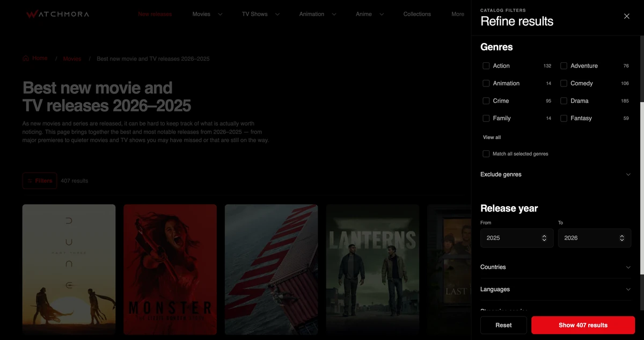
Task: Open the TV Shows menu item
Action: (254, 14)
